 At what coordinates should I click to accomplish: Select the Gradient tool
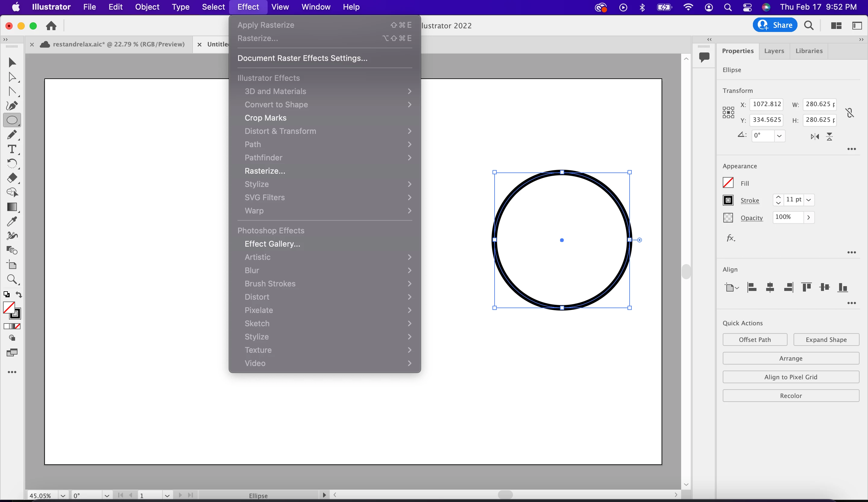(x=12, y=207)
